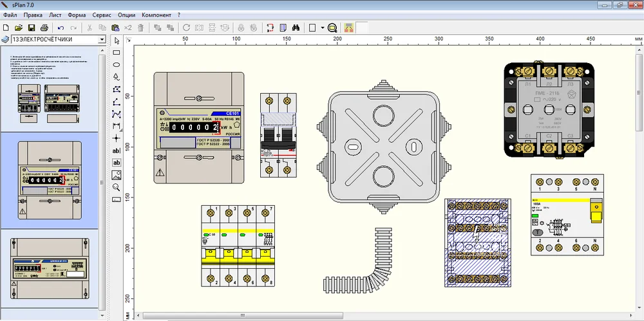Open the Файл menu

tap(10, 14)
